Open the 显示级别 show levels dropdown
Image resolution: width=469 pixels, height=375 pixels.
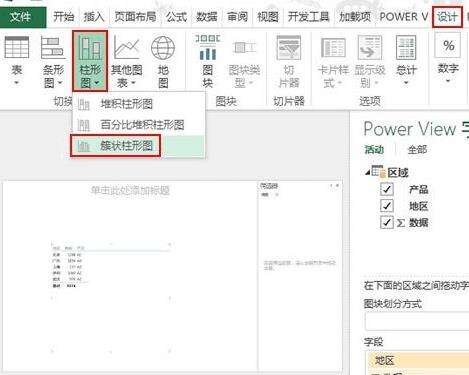coord(370,61)
